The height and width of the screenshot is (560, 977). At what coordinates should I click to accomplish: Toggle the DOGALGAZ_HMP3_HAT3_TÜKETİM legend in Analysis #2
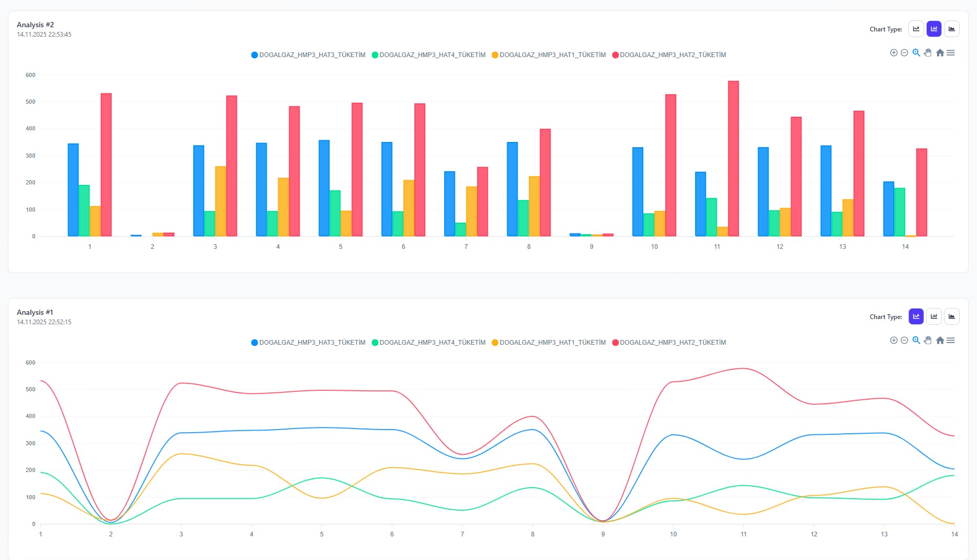tap(308, 54)
